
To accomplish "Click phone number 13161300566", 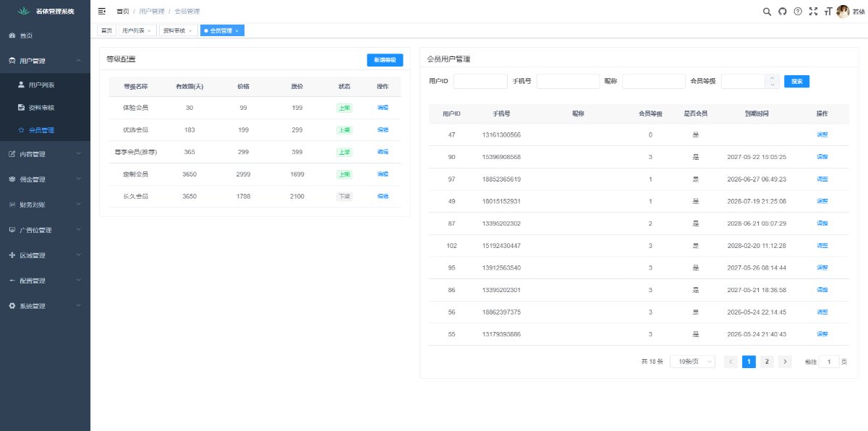I will [501, 135].
